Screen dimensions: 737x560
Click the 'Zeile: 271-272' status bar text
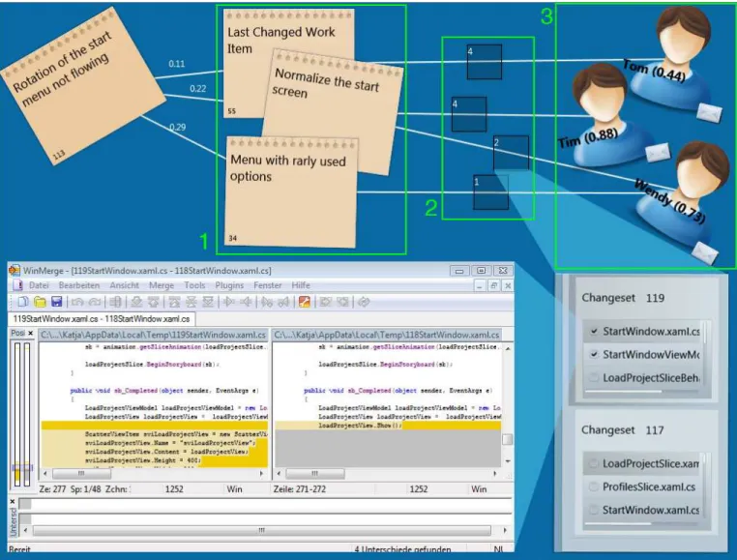pyautogui.click(x=300, y=489)
